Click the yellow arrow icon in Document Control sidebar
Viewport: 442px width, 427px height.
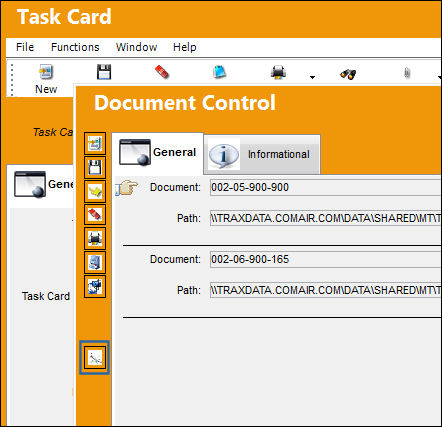[x=95, y=191]
